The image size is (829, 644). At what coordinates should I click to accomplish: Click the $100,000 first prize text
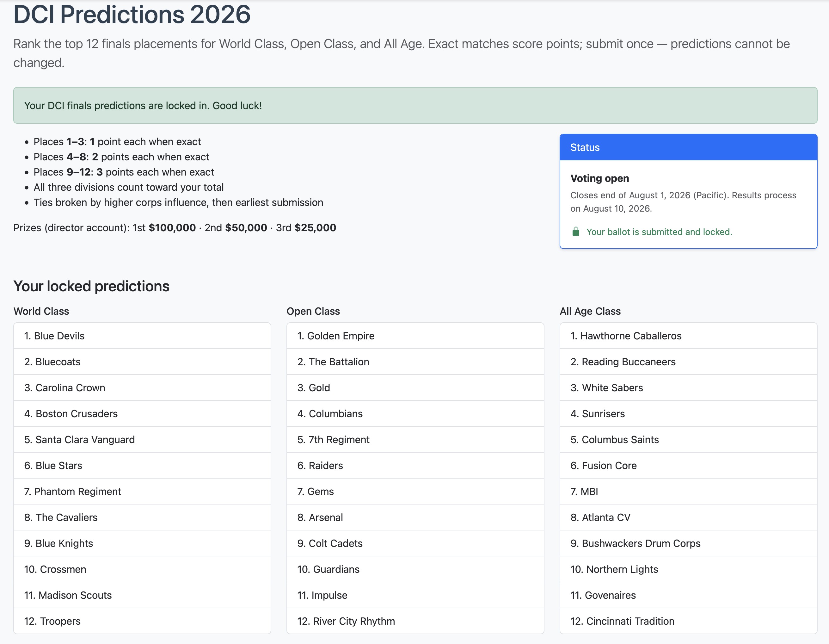point(172,228)
